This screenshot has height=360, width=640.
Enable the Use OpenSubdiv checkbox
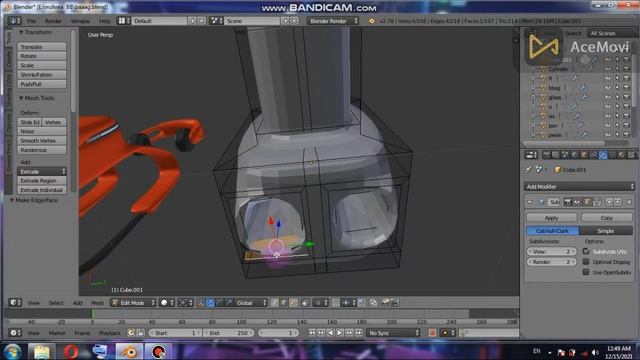(x=586, y=272)
